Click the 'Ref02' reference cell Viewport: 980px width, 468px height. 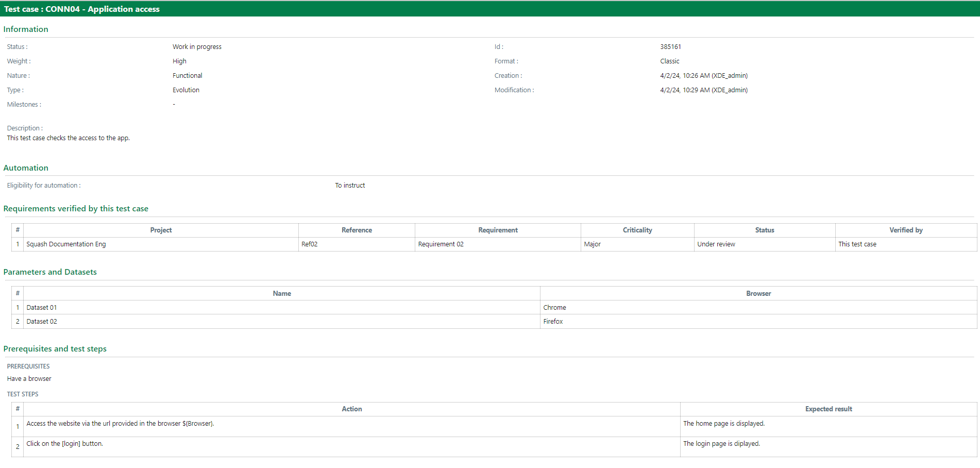tap(309, 244)
